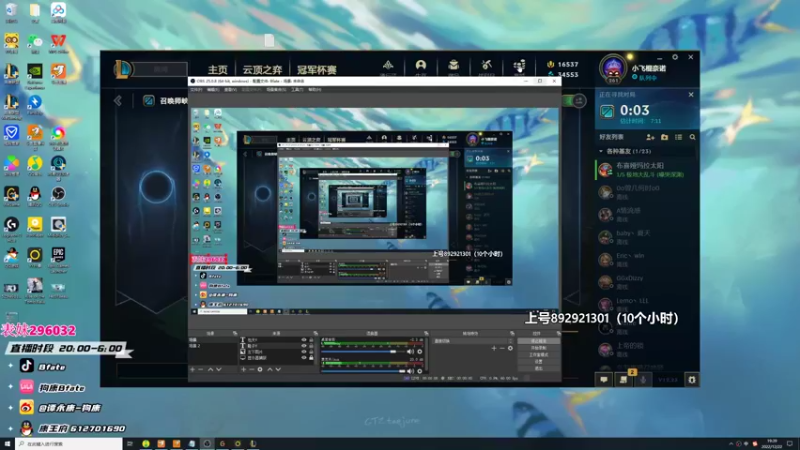This screenshot has width=800, height=450.
Task: Add a scene transition in OBS
Action: [x=493, y=348]
